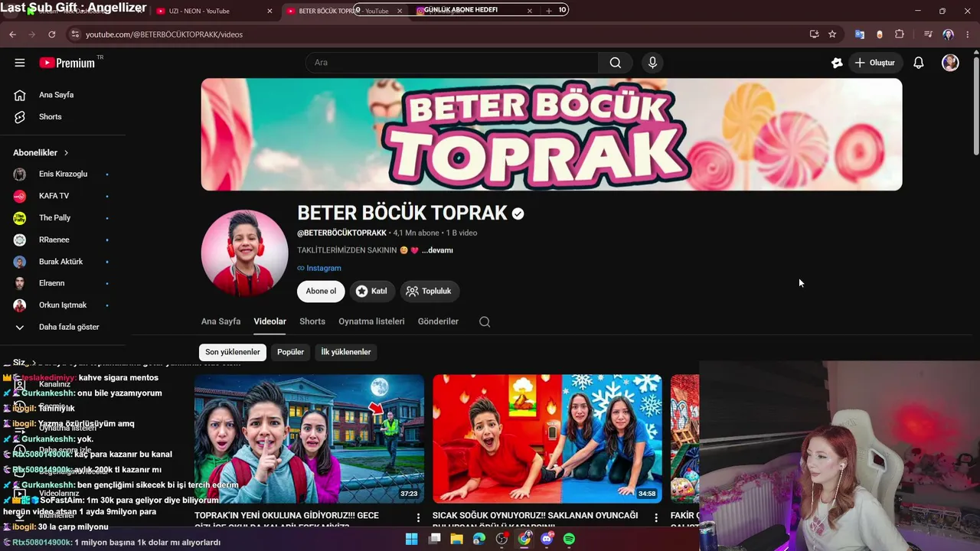Open the Gönderiler tab
The width and height of the screenshot is (980, 551).
(438, 321)
